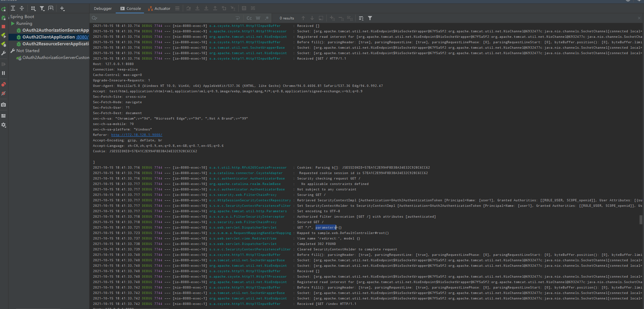Open Referer link http://172.18.128.1:9000/

136,135
